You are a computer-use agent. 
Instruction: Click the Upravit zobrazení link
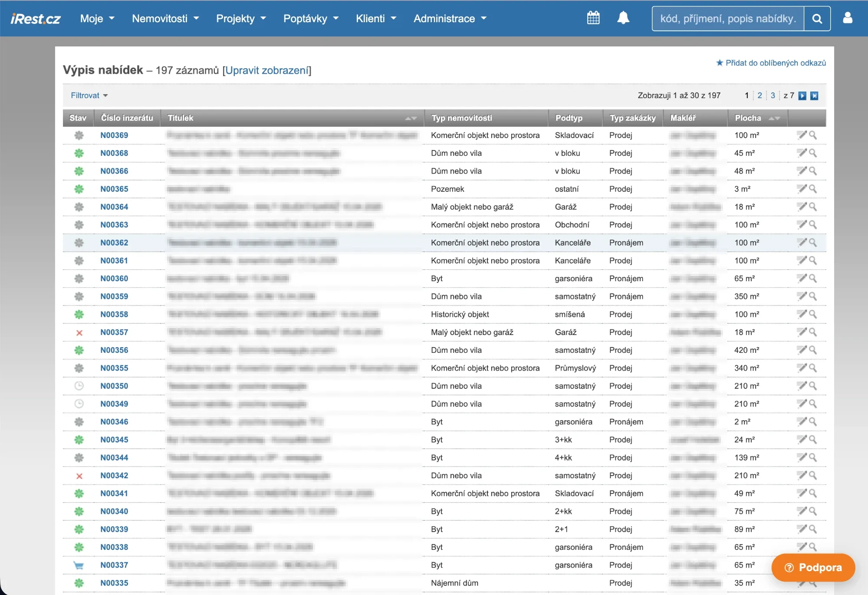coord(267,70)
